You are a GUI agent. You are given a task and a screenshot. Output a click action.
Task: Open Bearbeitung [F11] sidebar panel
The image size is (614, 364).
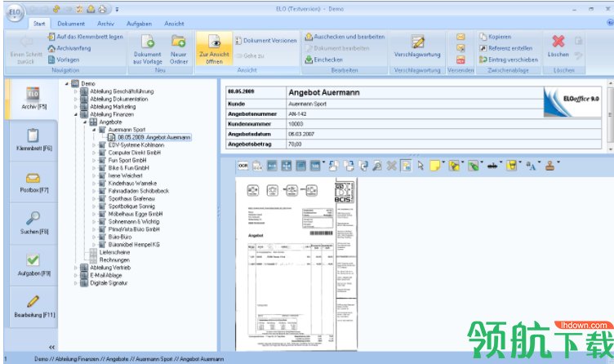(x=33, y=307)
